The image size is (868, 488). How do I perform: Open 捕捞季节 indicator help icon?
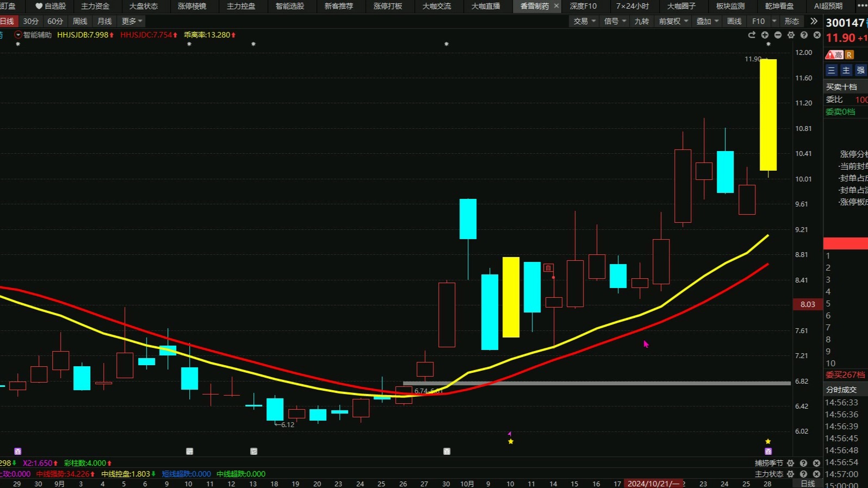pos(804,463)
